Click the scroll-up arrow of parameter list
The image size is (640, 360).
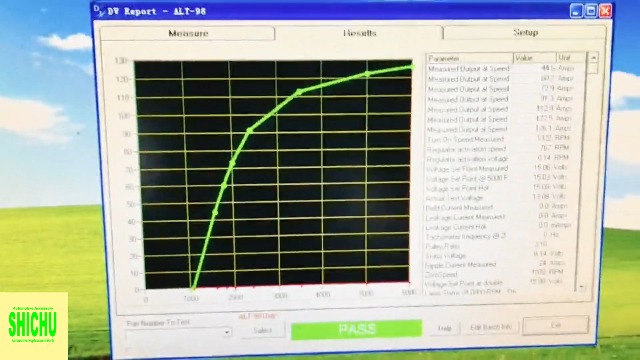coord(593,58)
